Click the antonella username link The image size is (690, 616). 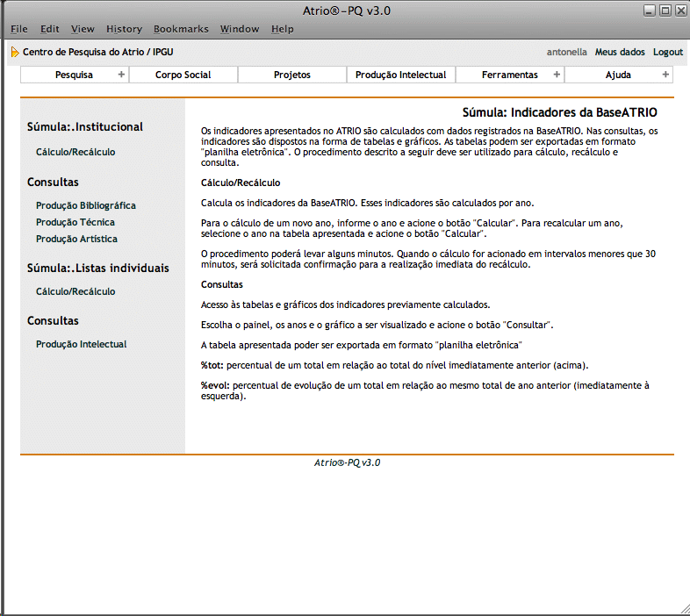567,52
